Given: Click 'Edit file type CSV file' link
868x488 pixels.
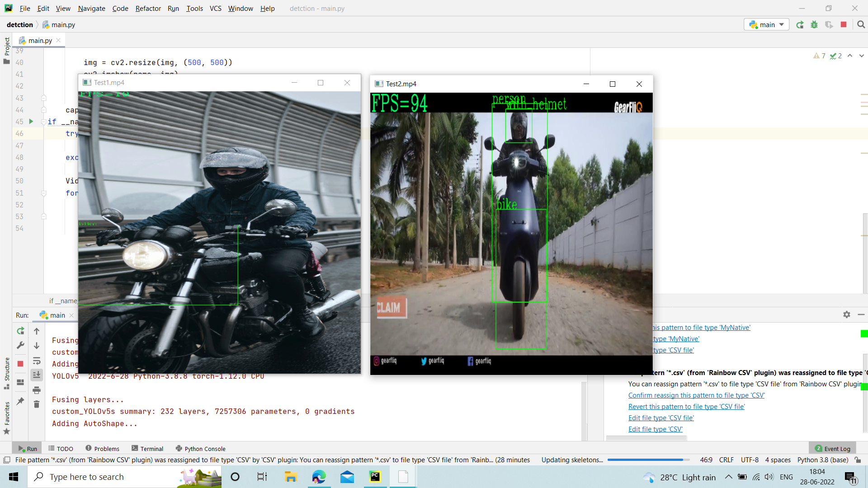Looking at the screenshot, I should [661, 418].
